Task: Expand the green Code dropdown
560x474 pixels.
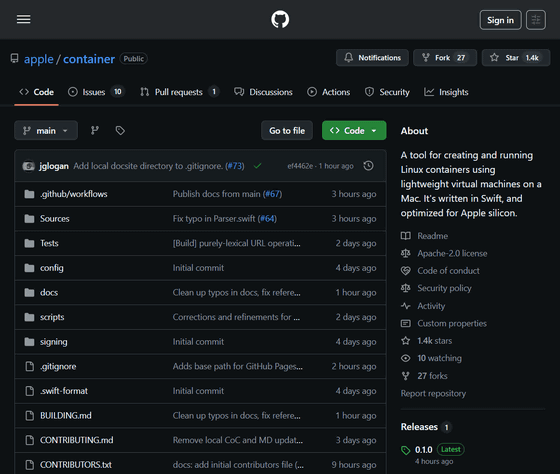Action: (x=354, y=130)
